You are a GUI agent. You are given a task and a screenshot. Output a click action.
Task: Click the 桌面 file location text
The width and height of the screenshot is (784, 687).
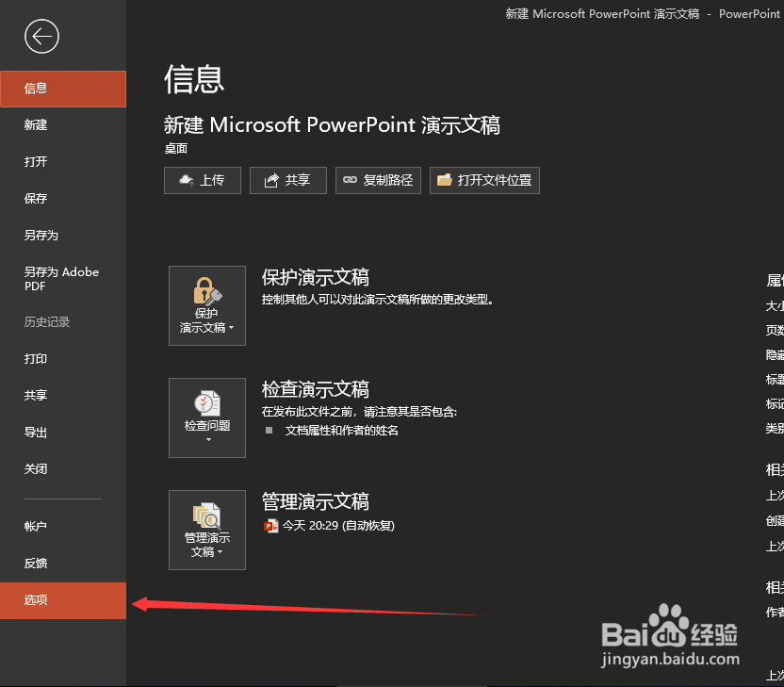176,149
